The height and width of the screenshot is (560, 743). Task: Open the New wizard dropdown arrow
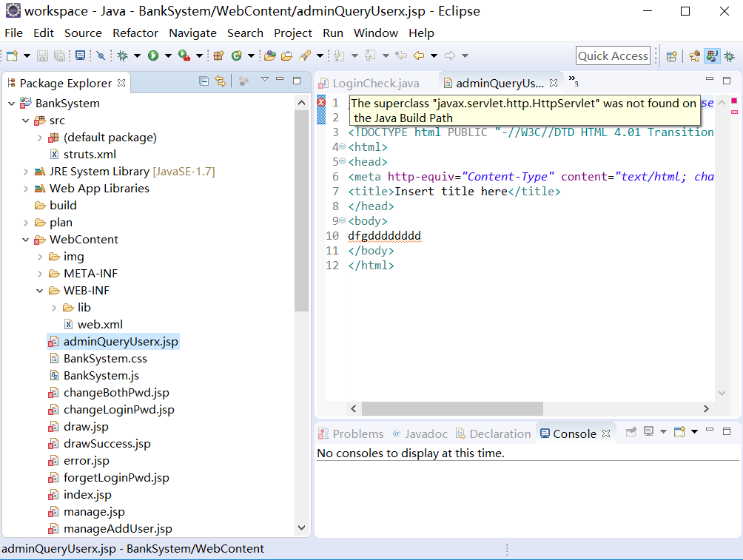(27, 56)
